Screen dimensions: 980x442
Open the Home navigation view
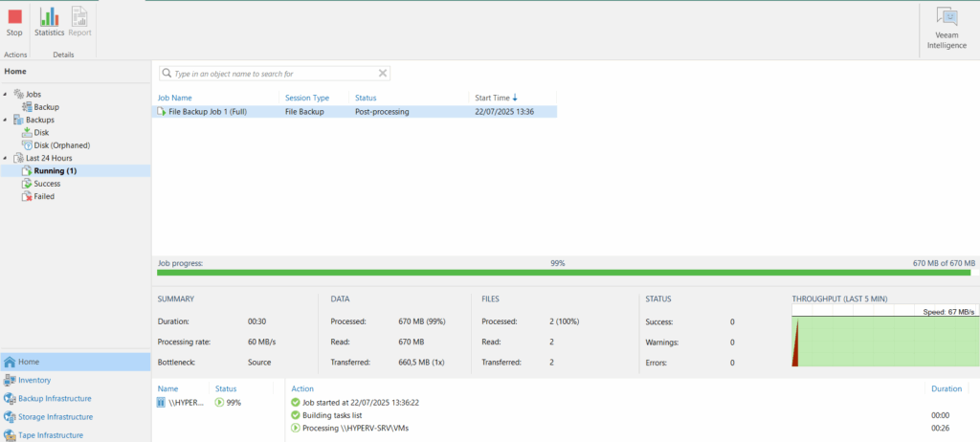point(75,362)
